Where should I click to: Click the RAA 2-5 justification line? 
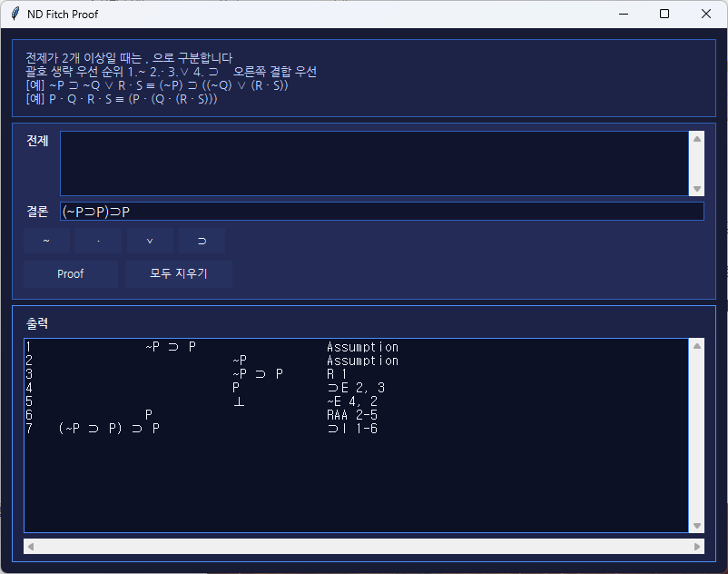[x=352, y=415]
